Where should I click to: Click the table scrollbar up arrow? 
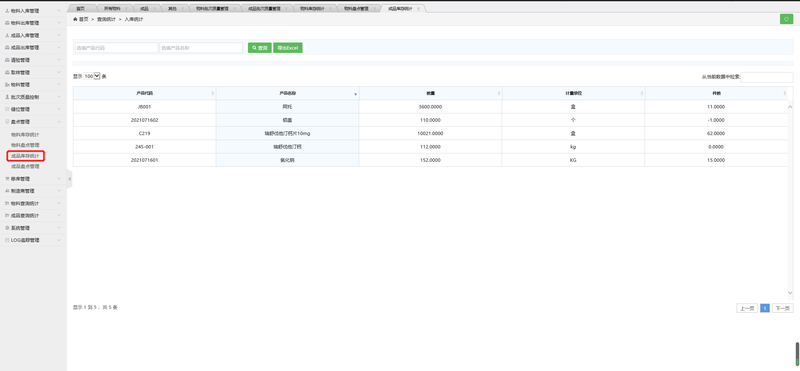click(790, 106)
